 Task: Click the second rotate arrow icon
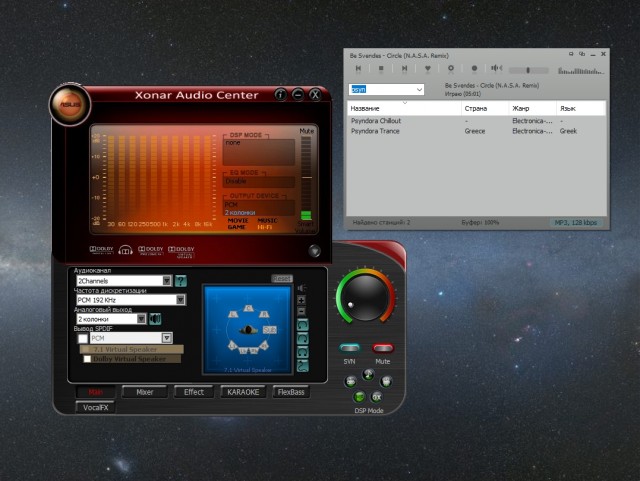(302, 338)
